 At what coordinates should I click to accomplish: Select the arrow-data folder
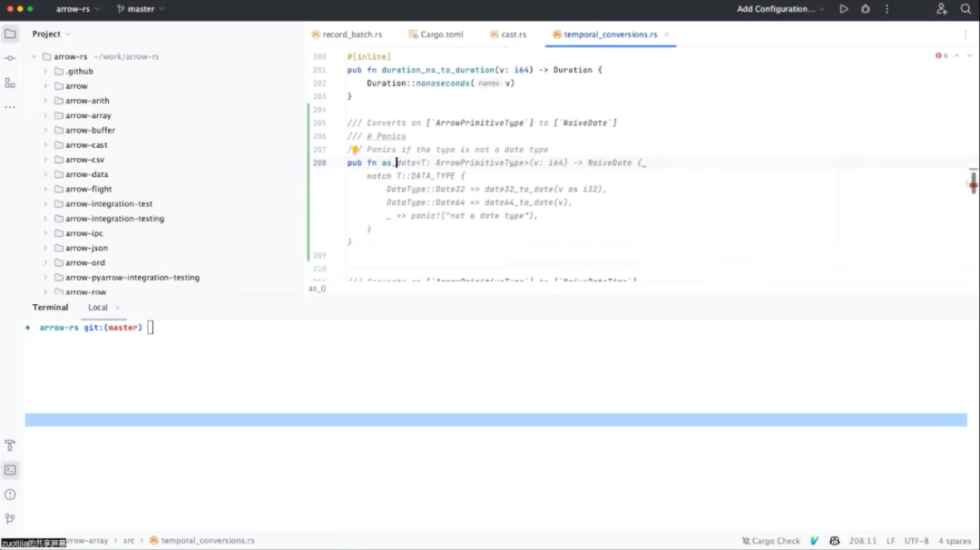87,174
